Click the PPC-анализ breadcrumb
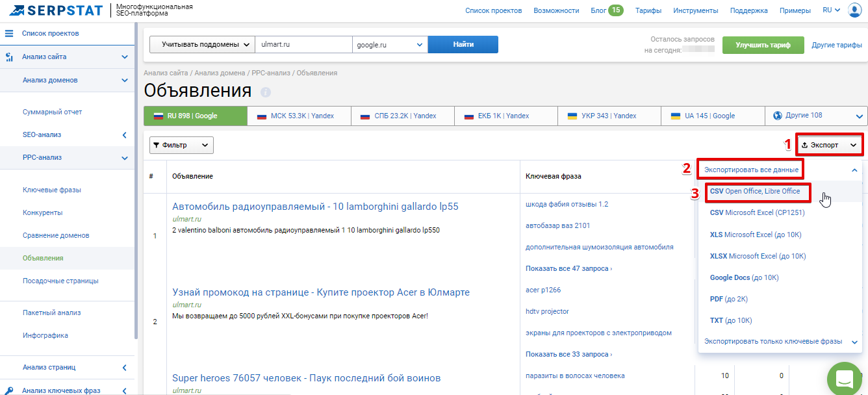The height and width of the screenshot is (395, 868). coord(272,73)
